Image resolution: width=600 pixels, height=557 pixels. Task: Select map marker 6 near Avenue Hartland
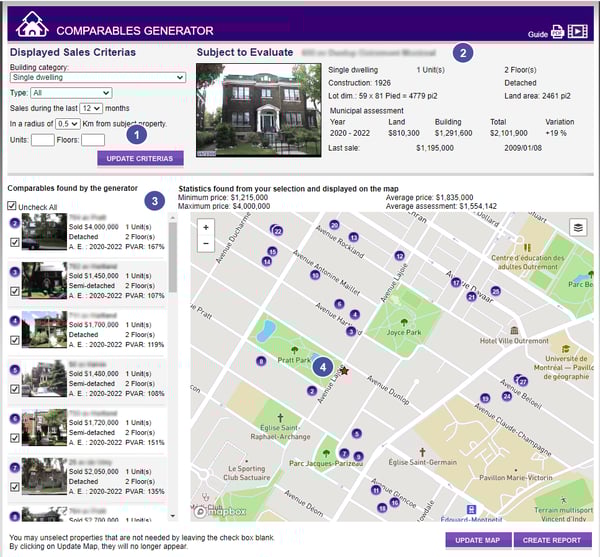click(339, 304)
